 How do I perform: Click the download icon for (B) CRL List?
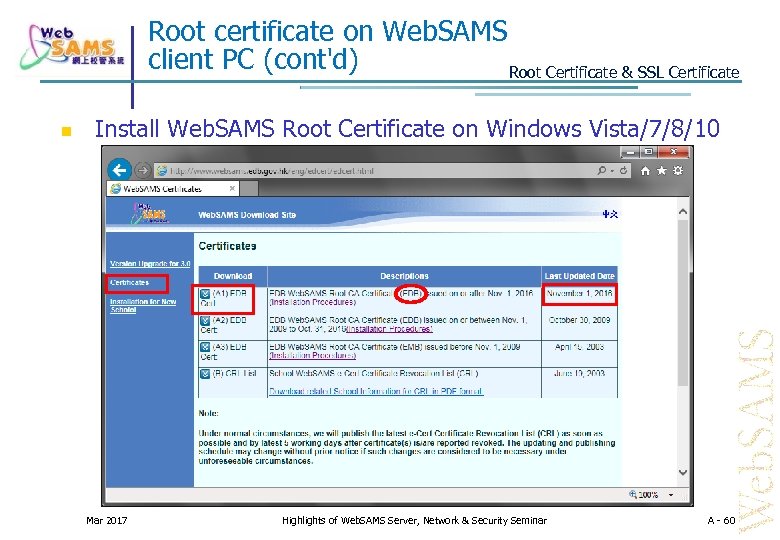pyautogui.click(x=205, y=374)
